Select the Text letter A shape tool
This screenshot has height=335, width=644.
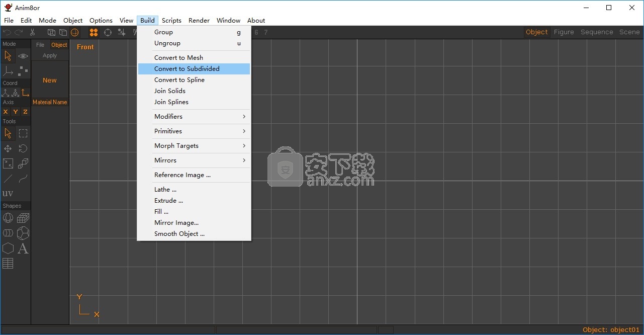[23, 248]
